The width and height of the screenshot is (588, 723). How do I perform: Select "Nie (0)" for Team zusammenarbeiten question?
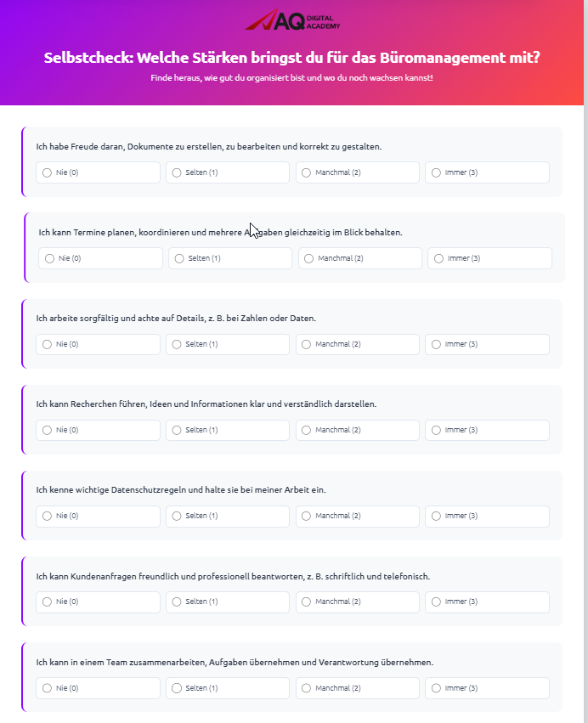[x=47, y=687]
